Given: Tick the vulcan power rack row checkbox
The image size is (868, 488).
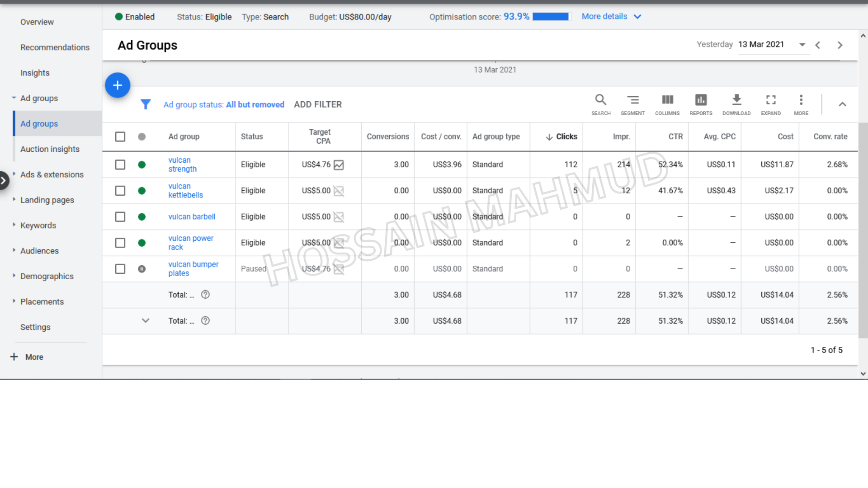Looking at the screenshot, I should (x=120, y=243).
